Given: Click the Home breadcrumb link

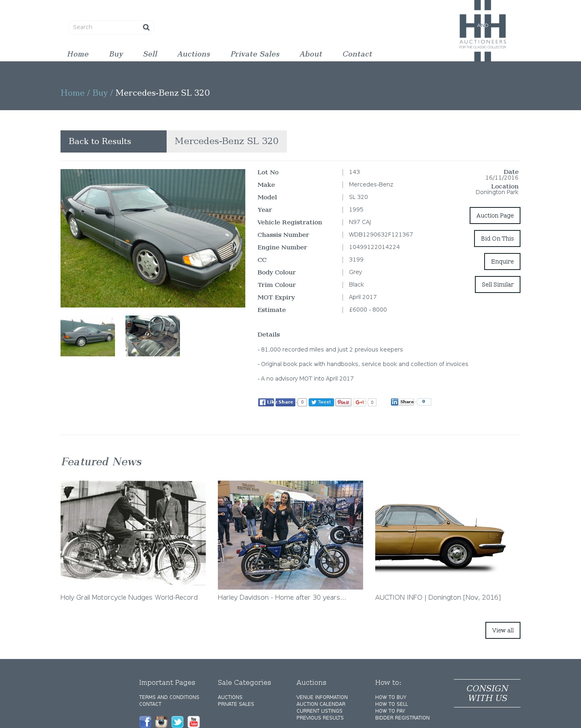Looking at the screenshot, I should point(73,93).
